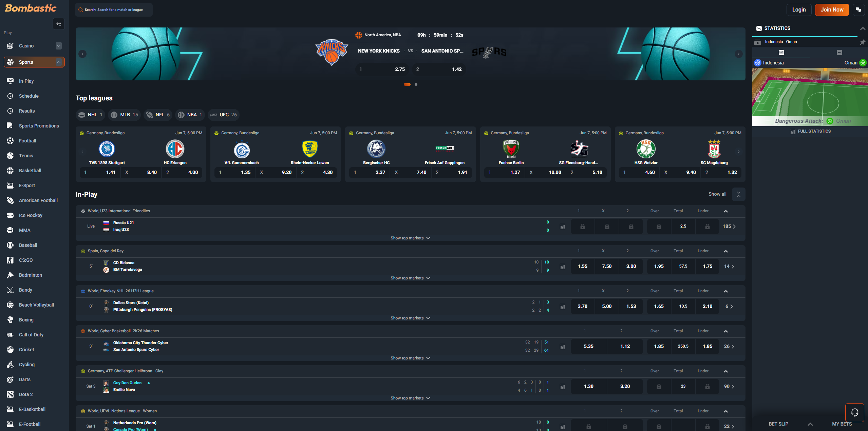Collapse all In-Play sections button
868x431 pixels.
(x=738, y=194)
